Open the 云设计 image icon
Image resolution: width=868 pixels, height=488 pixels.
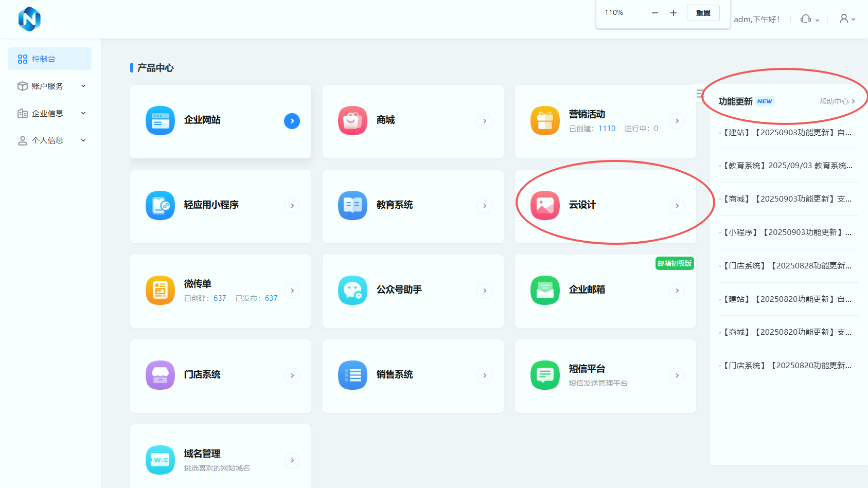tap(545, 206)
